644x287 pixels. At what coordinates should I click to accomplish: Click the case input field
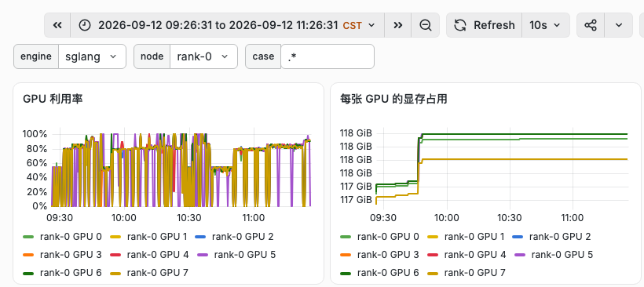tap(327, 56)
